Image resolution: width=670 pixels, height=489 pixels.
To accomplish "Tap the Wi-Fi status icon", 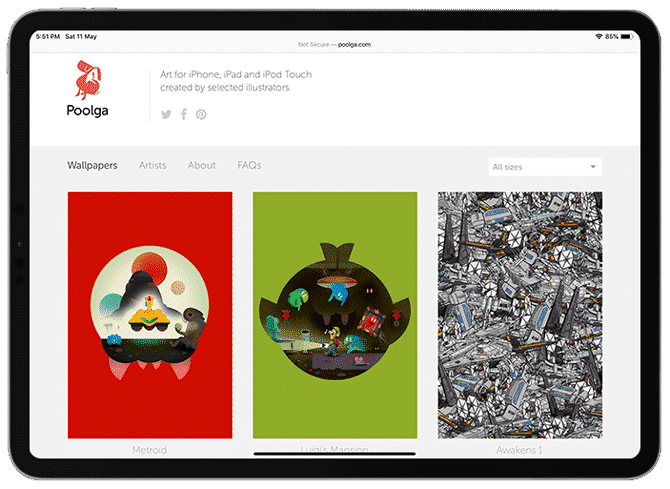I will click(599, 37).
